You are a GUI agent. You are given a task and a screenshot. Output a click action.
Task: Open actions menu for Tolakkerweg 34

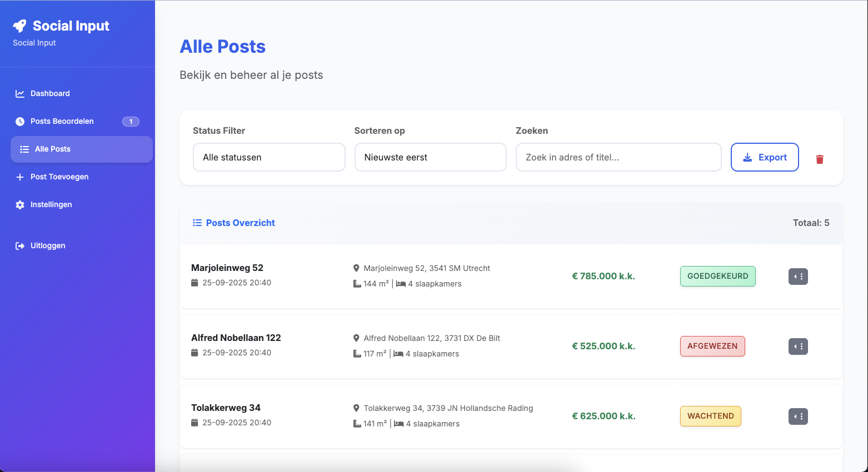797,416
